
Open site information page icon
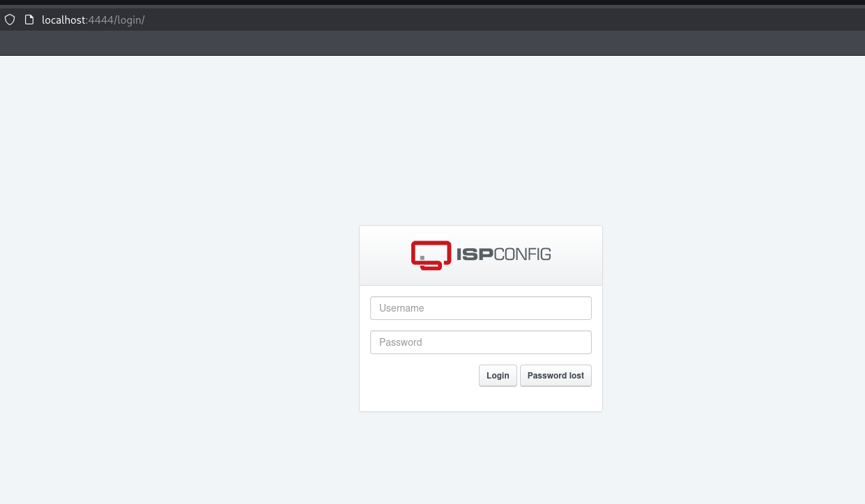pos(29,20)
